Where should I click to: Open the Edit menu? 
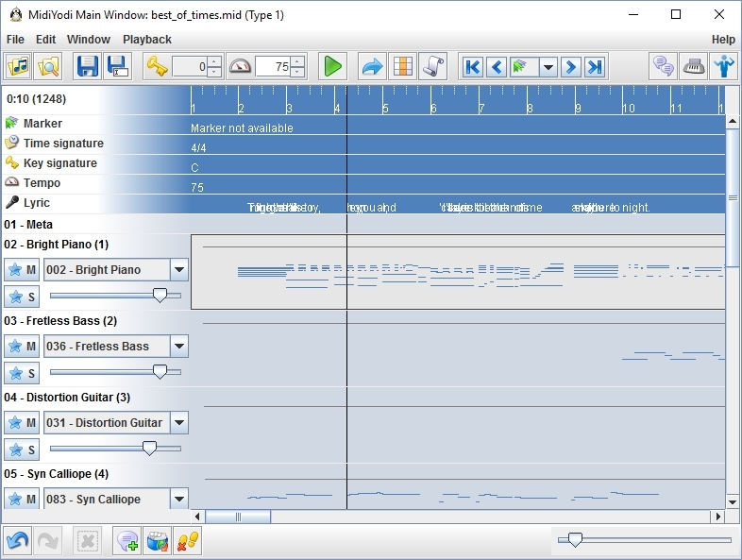pyautogui.click(x=46, y=40)
